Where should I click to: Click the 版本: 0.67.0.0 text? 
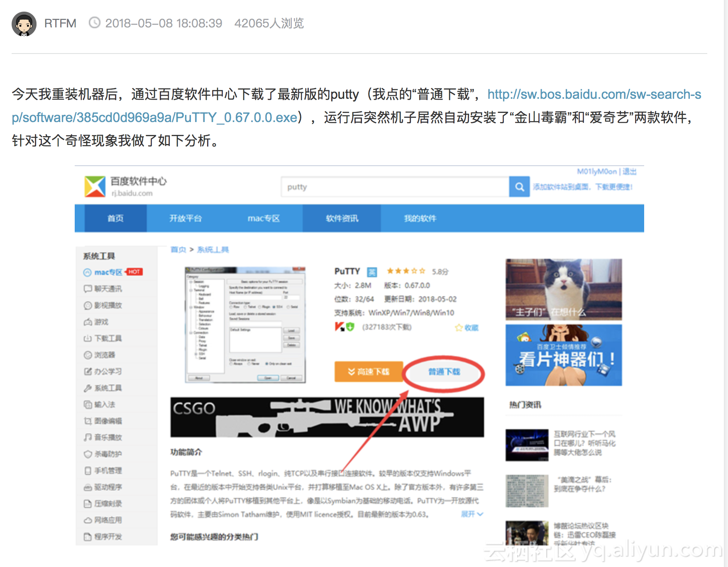point(407,286)
